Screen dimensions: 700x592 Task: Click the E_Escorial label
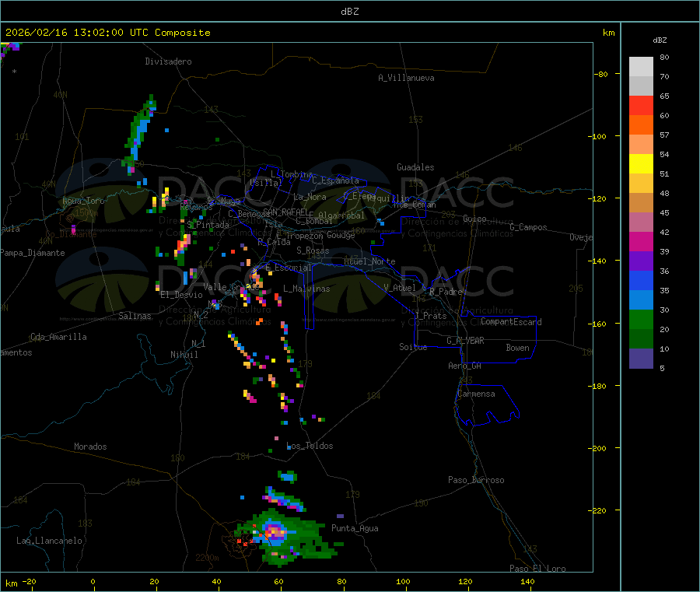(x=289, y=268)
